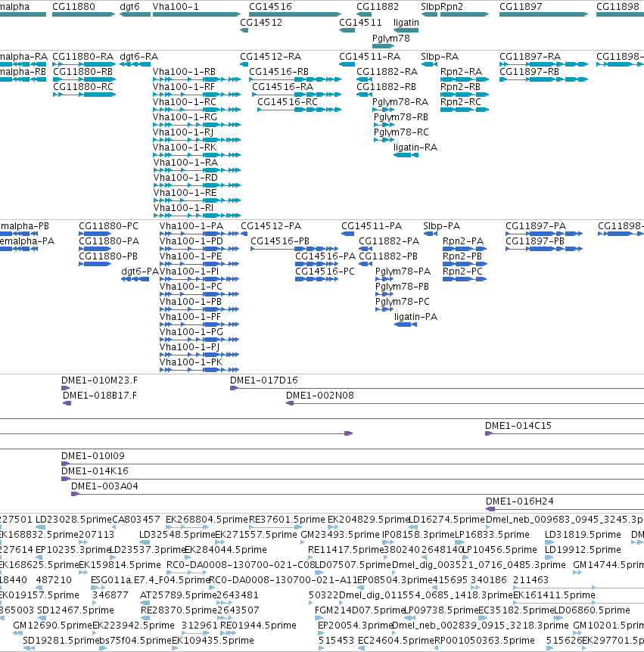The image size is (644, 652).
Task: Select the Rpn2-RB transcript
Action: (x=465, y=95)
